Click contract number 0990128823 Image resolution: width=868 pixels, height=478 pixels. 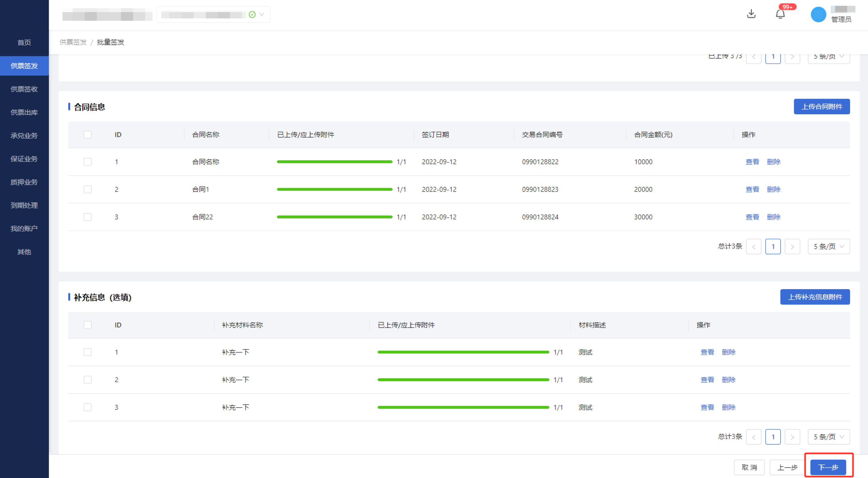540,190
